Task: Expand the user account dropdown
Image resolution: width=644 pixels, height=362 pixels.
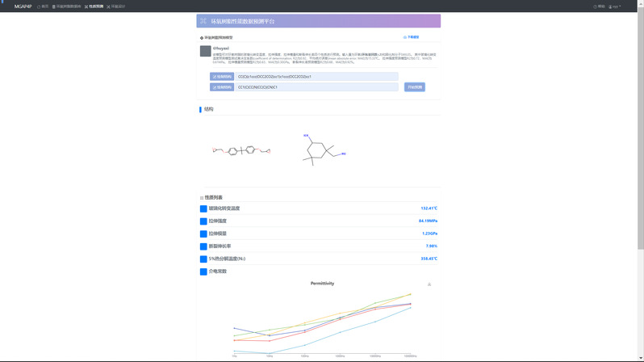Action: tap(615, 6)
